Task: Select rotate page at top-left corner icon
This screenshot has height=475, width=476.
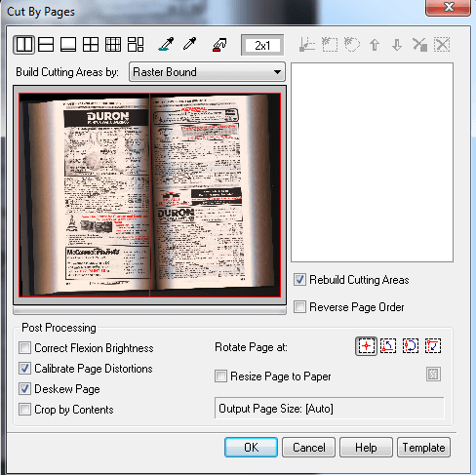Action: tap(433, 346)
